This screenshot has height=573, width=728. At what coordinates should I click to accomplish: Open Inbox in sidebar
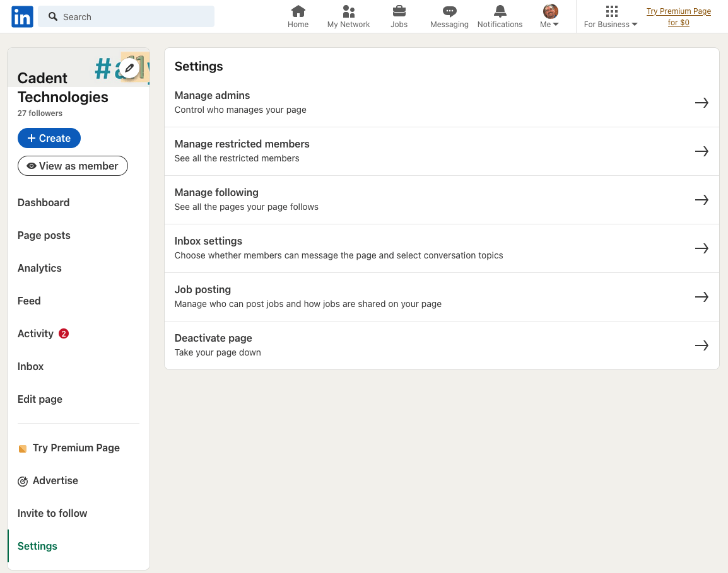click(31, 366)
